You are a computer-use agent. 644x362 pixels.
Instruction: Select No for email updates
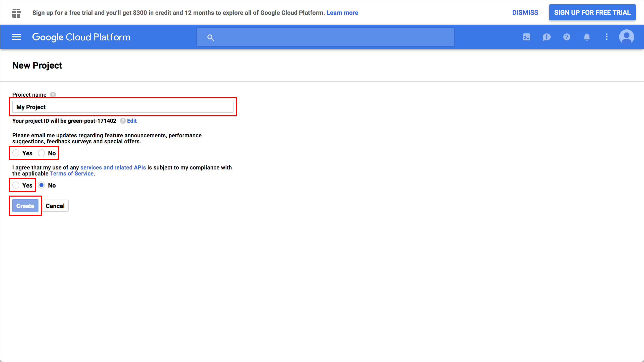(41, 153)
